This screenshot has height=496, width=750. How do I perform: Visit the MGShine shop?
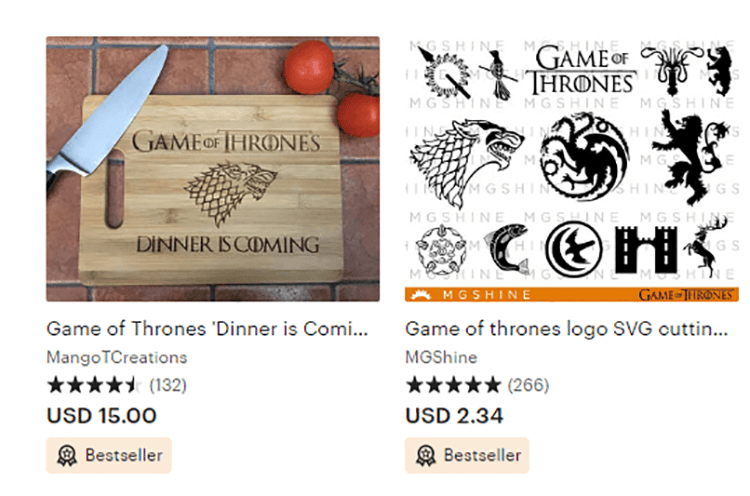pos(441,357)
